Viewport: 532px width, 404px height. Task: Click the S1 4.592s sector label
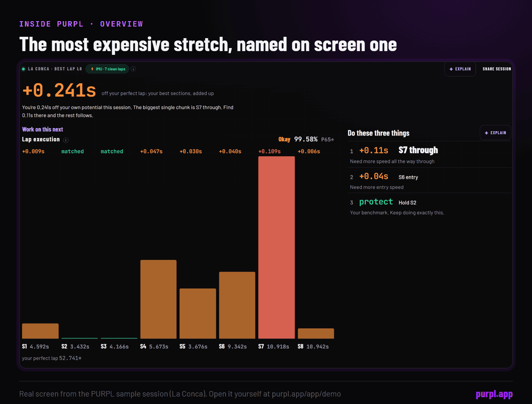pyautogui.click(x=35, y=346)
